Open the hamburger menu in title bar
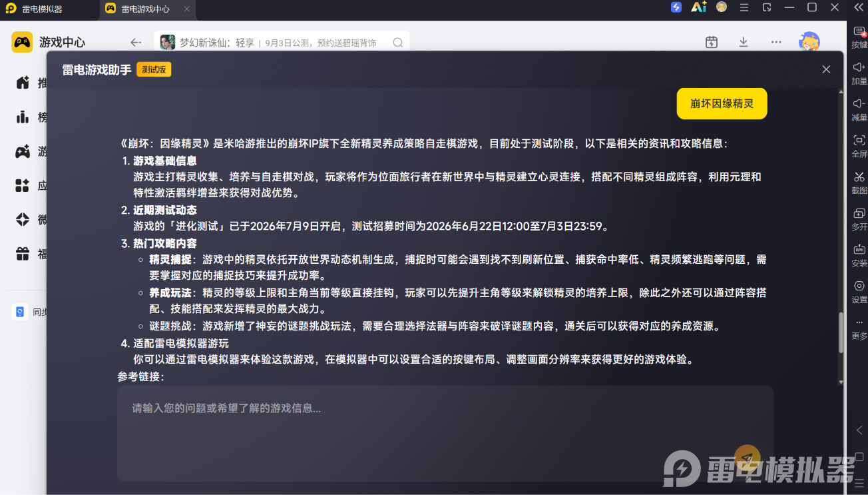This screenshot has height=495, width=868. pyautogui.click(x=744, y=7)
